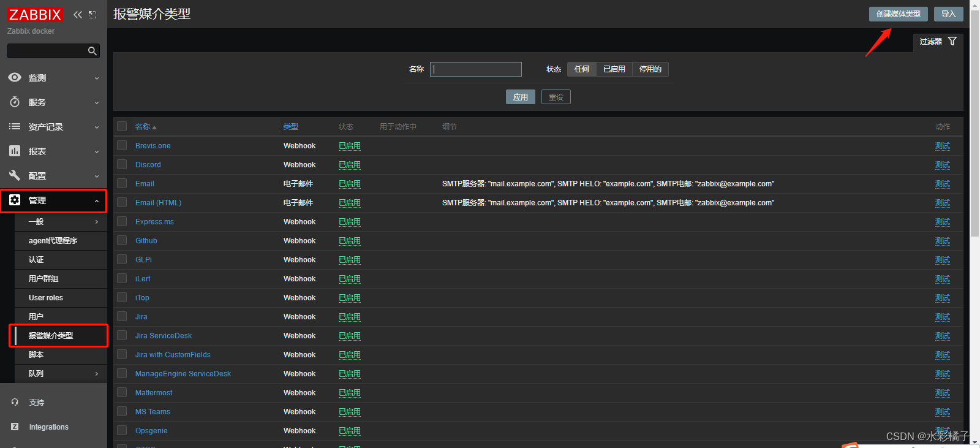Click the 报表 chart icon
Image resolution: width=980 pixels, height=448 pixels.
tap(15, 151)
